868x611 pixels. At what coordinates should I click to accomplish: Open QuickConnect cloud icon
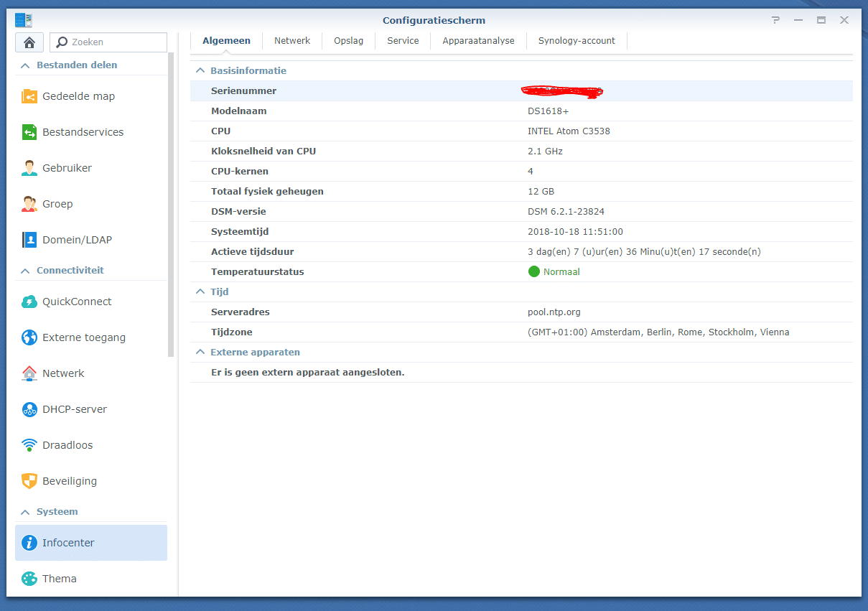coord(29,302)
